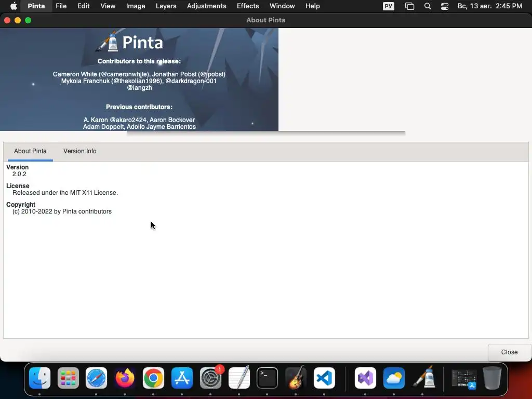
Task: Click the yellow minimize window button
Action: [18, 20]
